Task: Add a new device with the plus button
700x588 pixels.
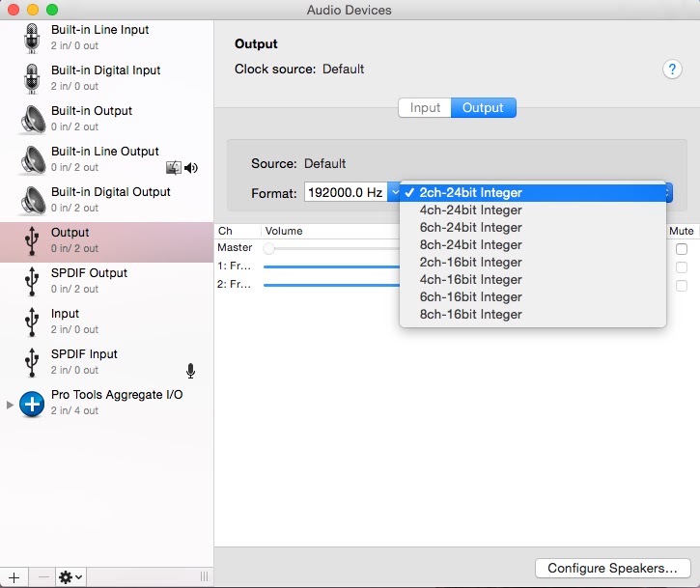Action: coord(14,577)
